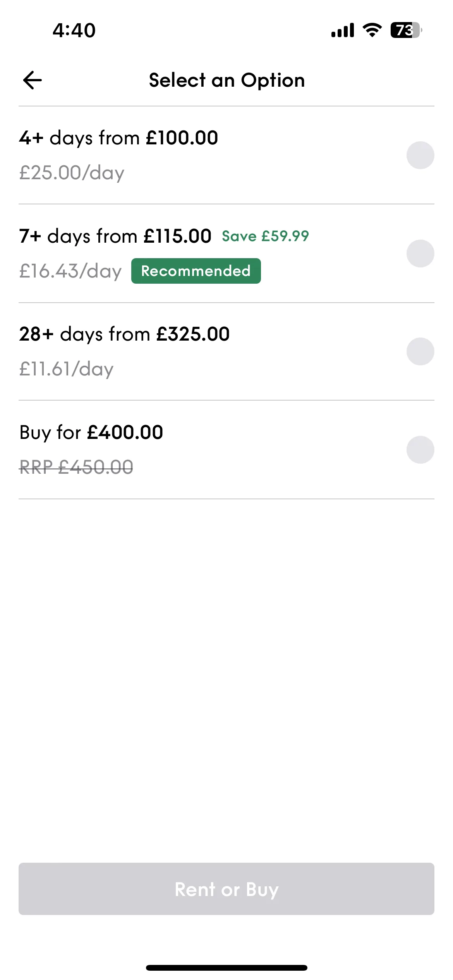This screenshot has width=453, height=980.
Task: Select the 7+ days radio button
Action: [420, 254]
